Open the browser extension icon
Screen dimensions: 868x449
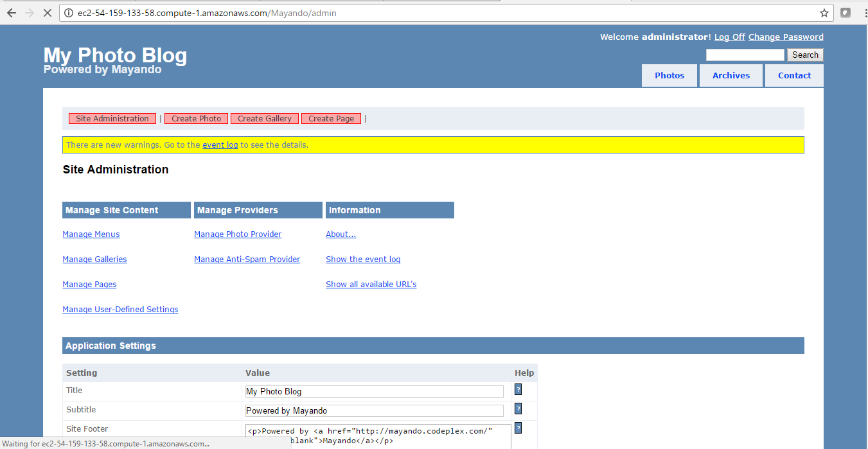click(x=846, y=13)
